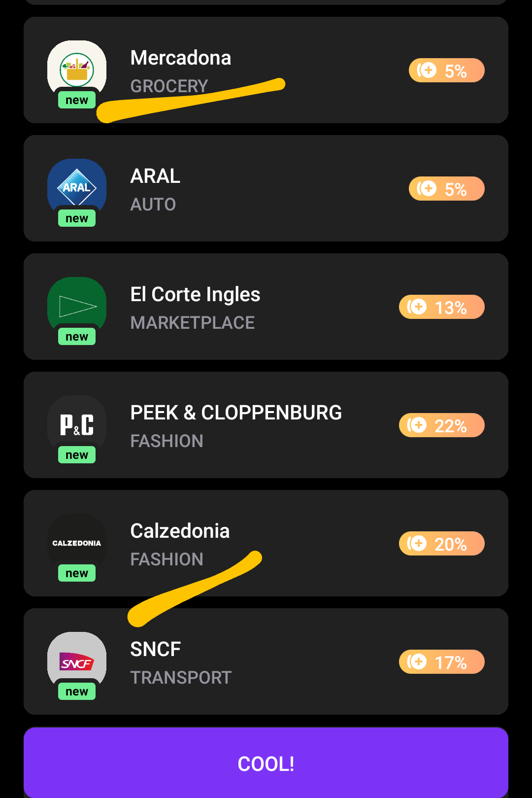Image resolution: width=532 pixels, height=798 pixels.
Task: Click the 13% cashback badge
Action: [x=441, y=307]
